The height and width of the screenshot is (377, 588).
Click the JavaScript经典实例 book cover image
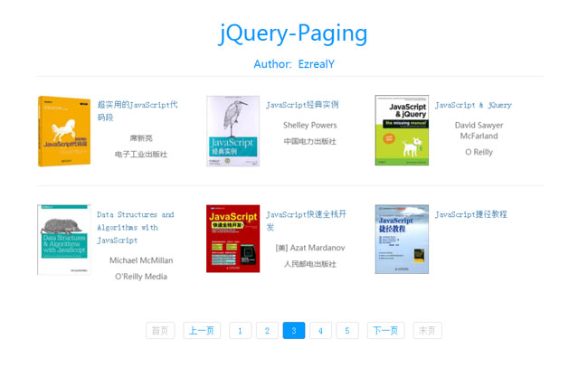click(x=232, y=131)
